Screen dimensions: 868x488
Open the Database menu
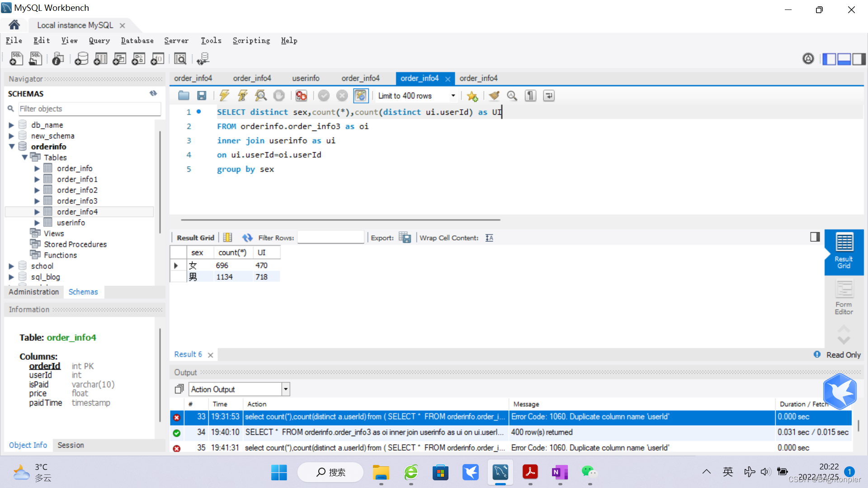(137, 41)
